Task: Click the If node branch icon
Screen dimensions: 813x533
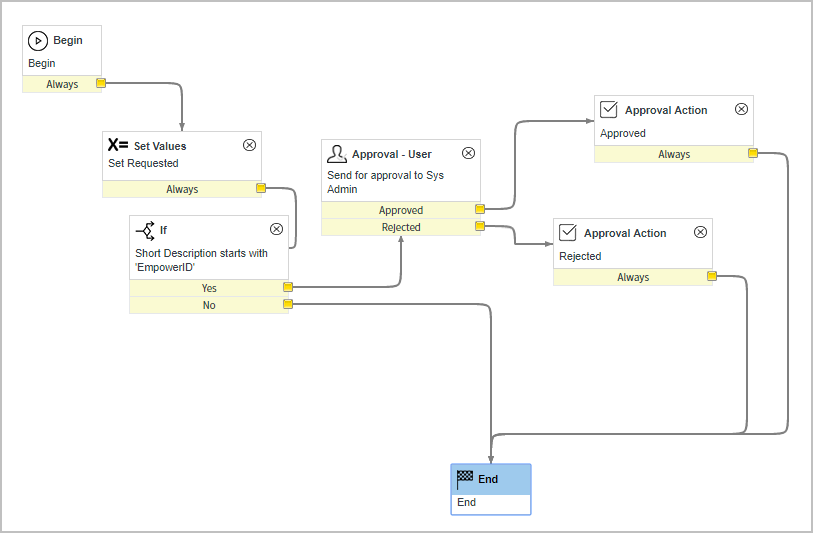Action: [x=145, y=229]
